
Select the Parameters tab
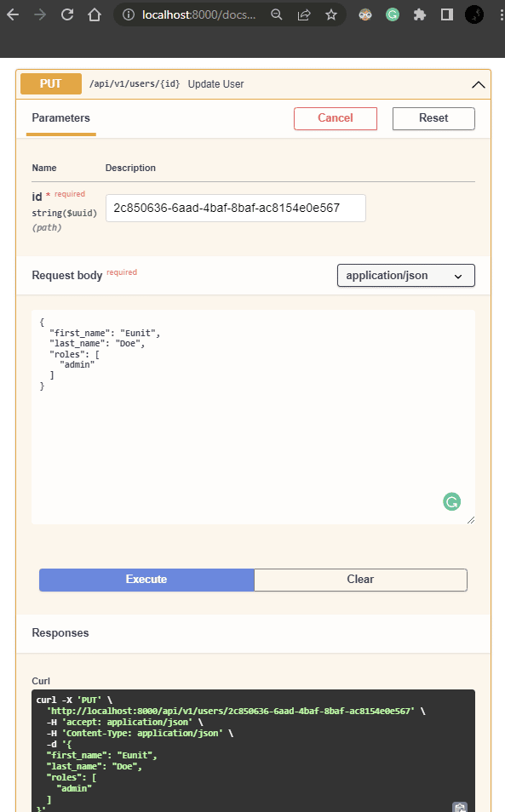60,118
